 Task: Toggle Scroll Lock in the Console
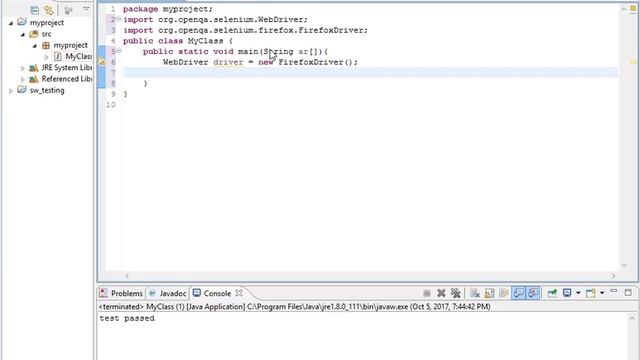tap(489, 293)
